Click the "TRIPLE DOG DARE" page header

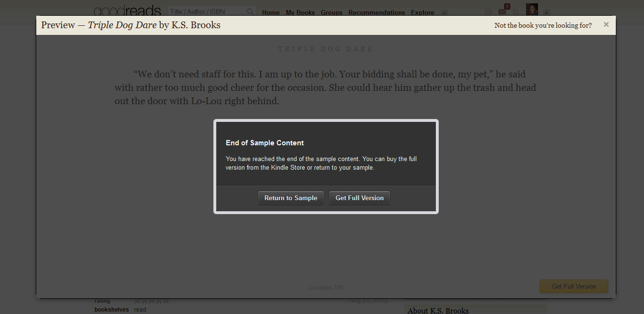click(x=326, y=49)
